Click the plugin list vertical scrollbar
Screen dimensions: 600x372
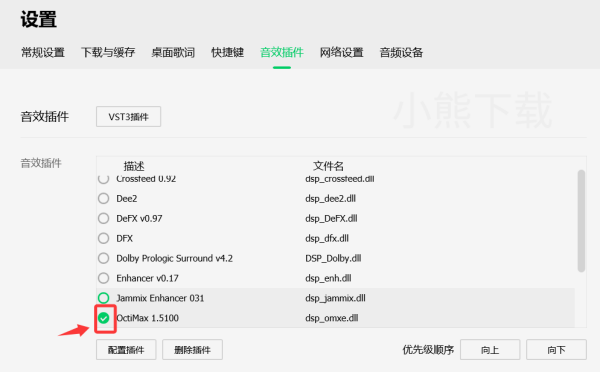coord(581,221)
